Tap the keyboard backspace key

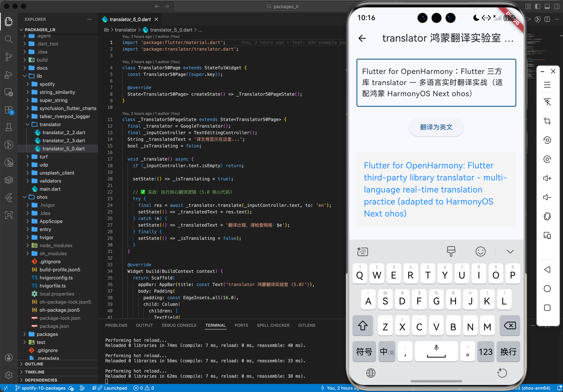tap(510, 325)
